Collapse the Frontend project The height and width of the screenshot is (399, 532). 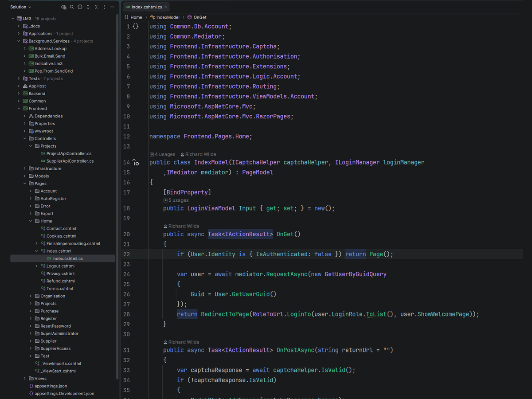[19, 109]
